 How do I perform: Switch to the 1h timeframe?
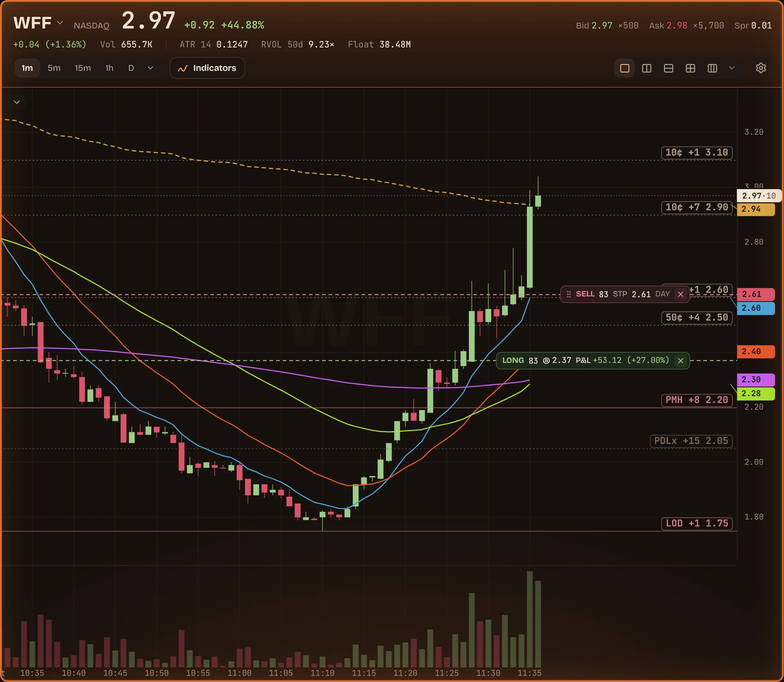coord(109,68)
